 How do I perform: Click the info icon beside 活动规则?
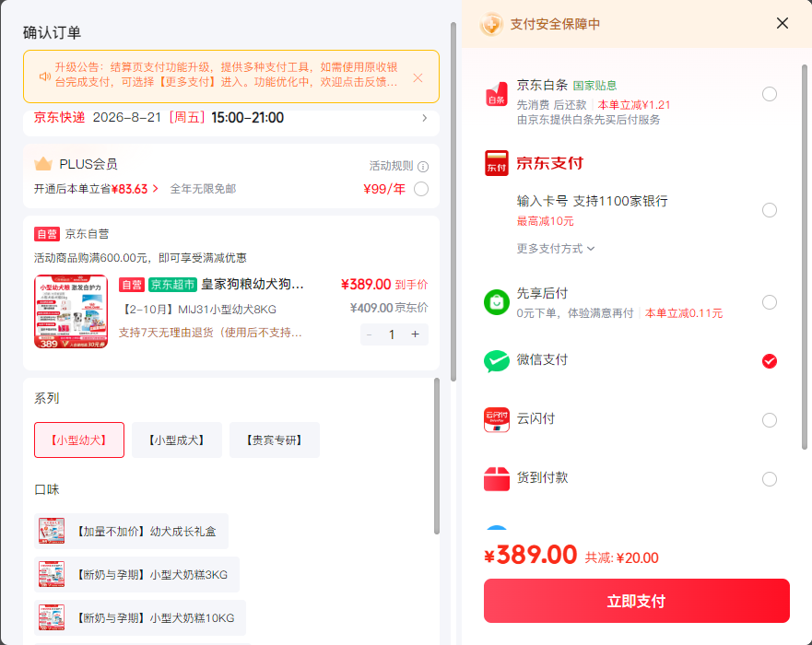(422, 167)
